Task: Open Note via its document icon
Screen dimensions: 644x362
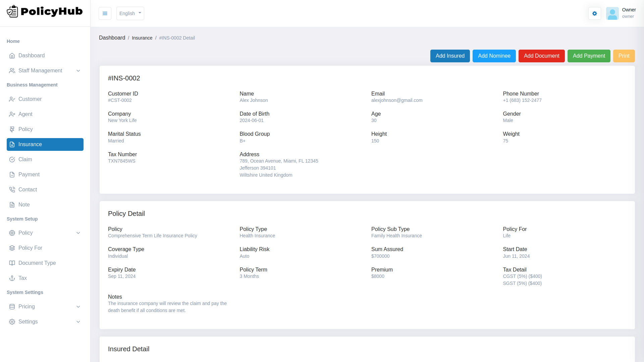Action: (x=12, y=204)
